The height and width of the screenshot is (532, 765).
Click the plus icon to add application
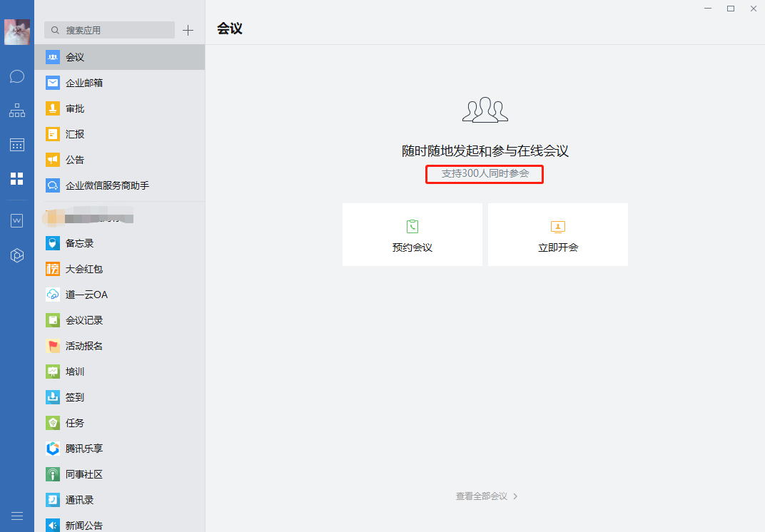pyautogui.click(x=188, y=30)
